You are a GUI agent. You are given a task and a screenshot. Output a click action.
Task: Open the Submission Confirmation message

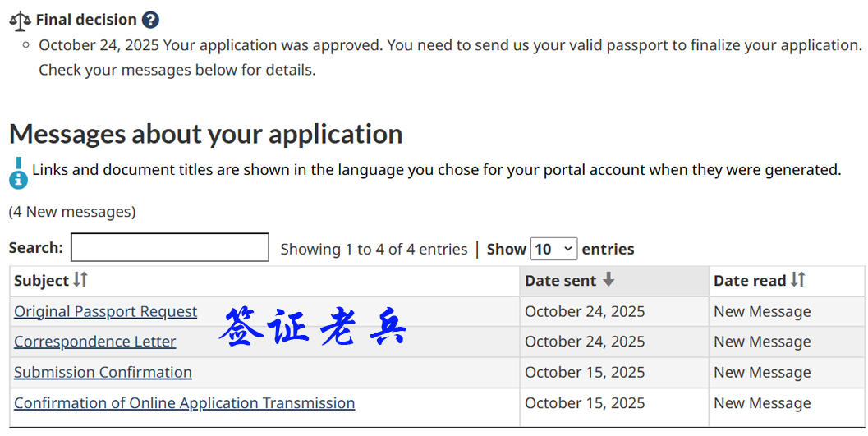(103, 372)
